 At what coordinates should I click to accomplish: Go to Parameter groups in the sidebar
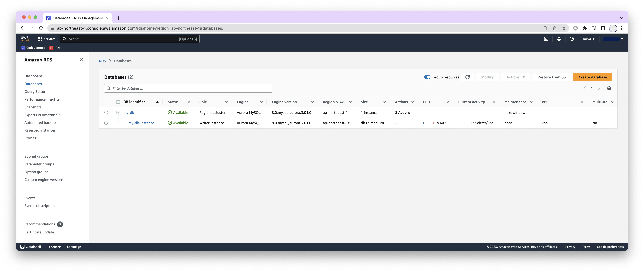click(x=39, y=164)
